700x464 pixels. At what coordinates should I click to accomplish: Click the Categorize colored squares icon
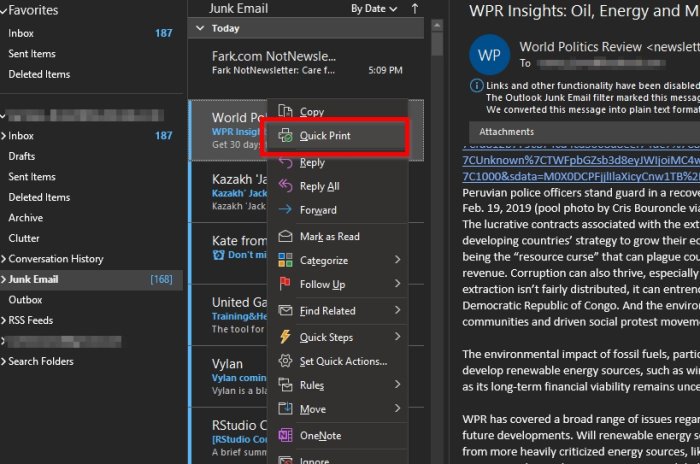tap(285, 260)
